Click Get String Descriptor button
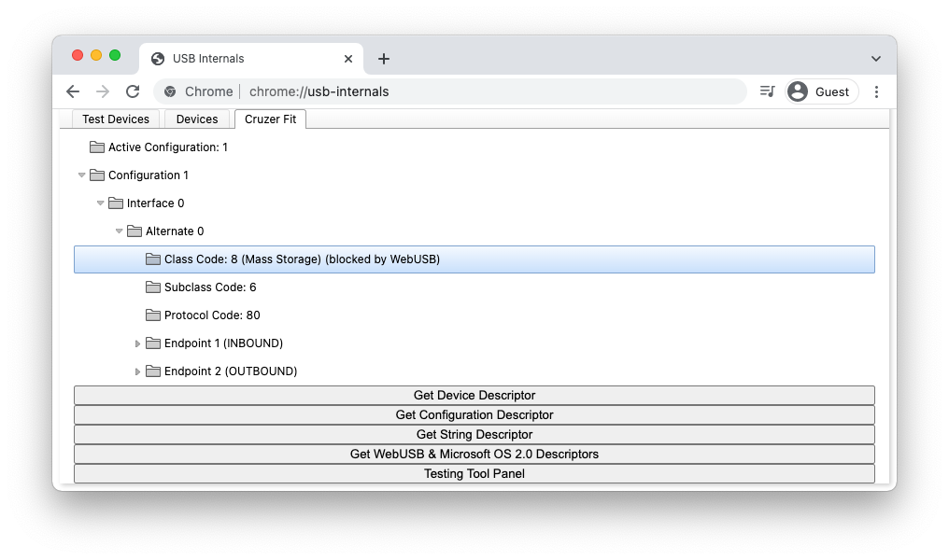949x560 pixels. coord(474,435)
